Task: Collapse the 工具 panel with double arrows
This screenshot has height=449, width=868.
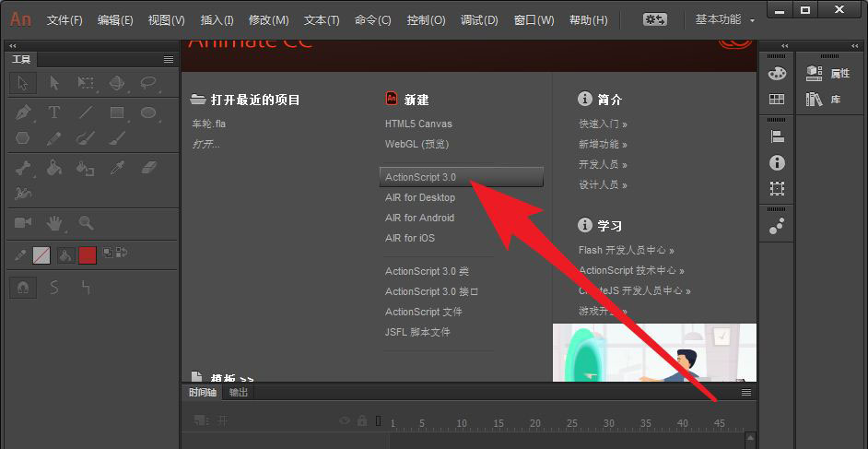Action: click(13, 46)
